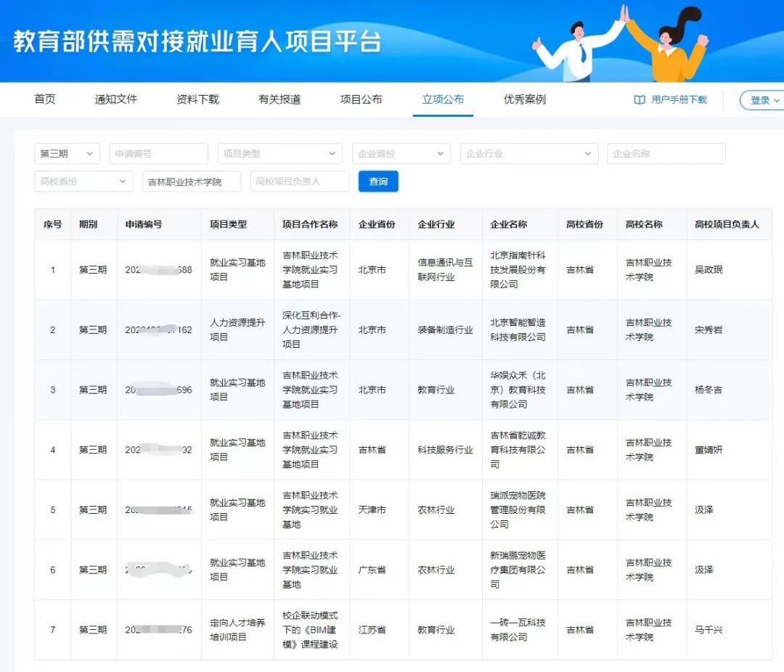Image resolution: width=784 pixels, height=672 pixels.
Task: Click the 高校项目负责人 input field
Action: 300,181
